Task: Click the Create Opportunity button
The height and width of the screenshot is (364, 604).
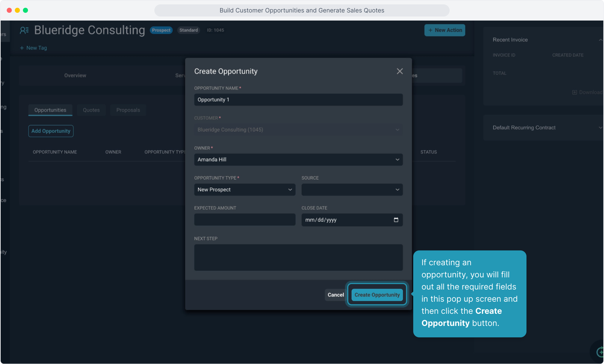Action: coord(377,295)
